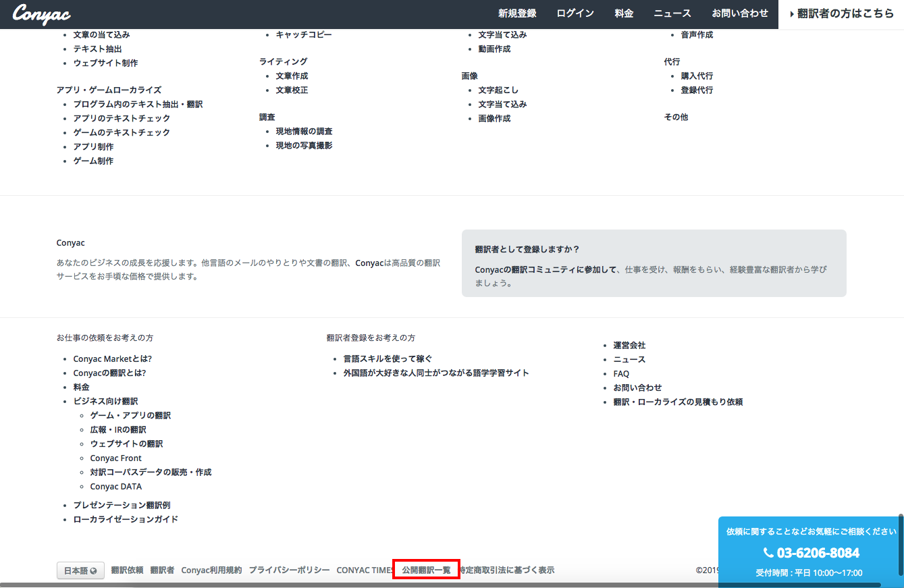
Task: Open the CONYAC TIMES footer link
Action: click(365, 570)
